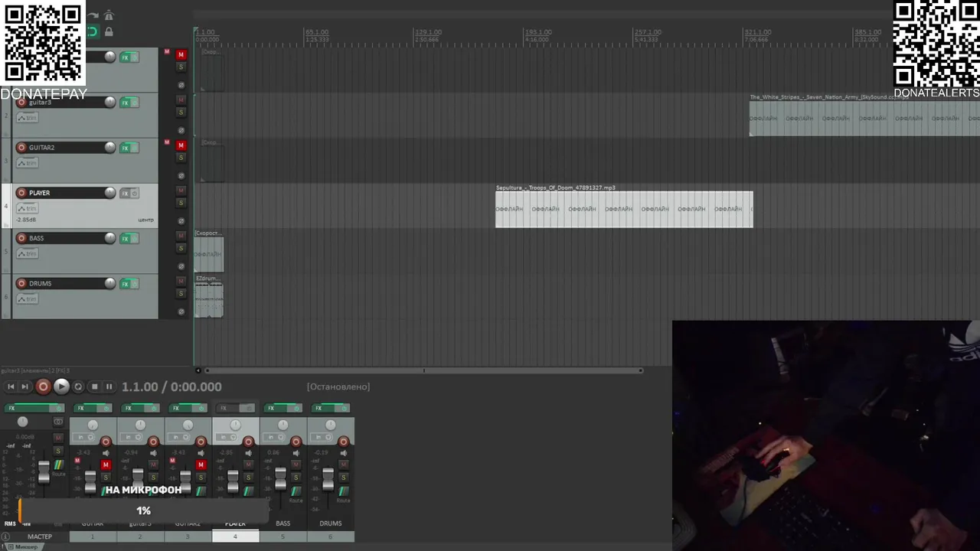This screenshot has height=551, width=980.
Task: Click the lock icon in top toolbar
Action: (109, 31)
